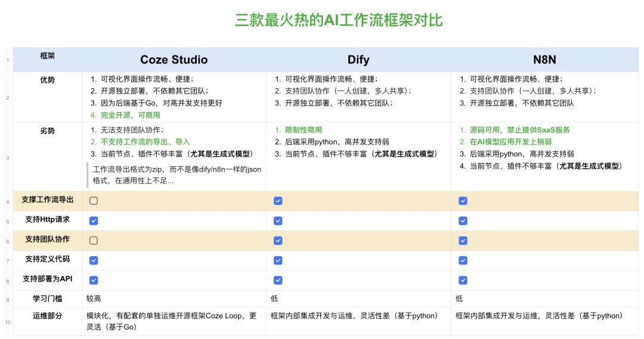The height and width of the screenshot is (339, 644).
Task: Toggle 支持定义代码 checkbox for Dify
Action: [278, 260]
